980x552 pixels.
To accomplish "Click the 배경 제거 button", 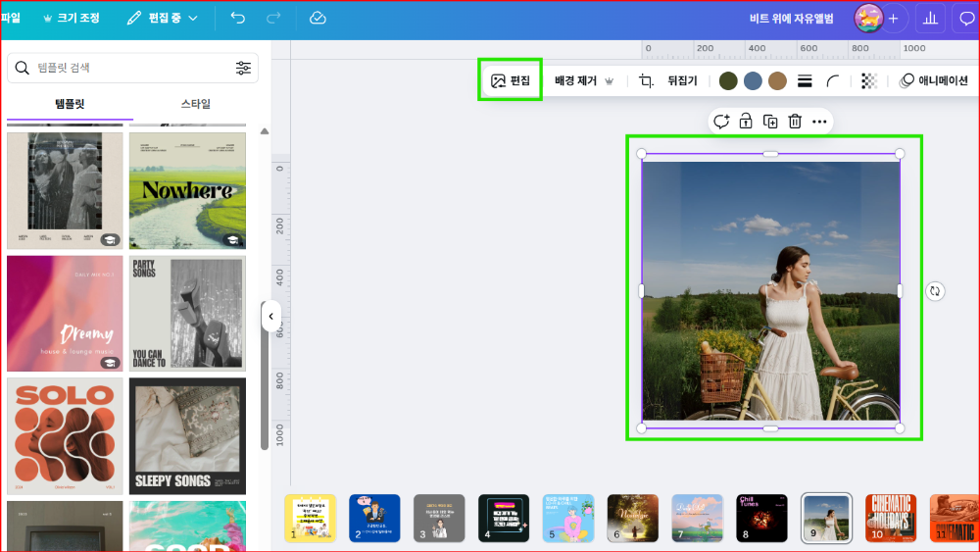I will tap(584, 80).
